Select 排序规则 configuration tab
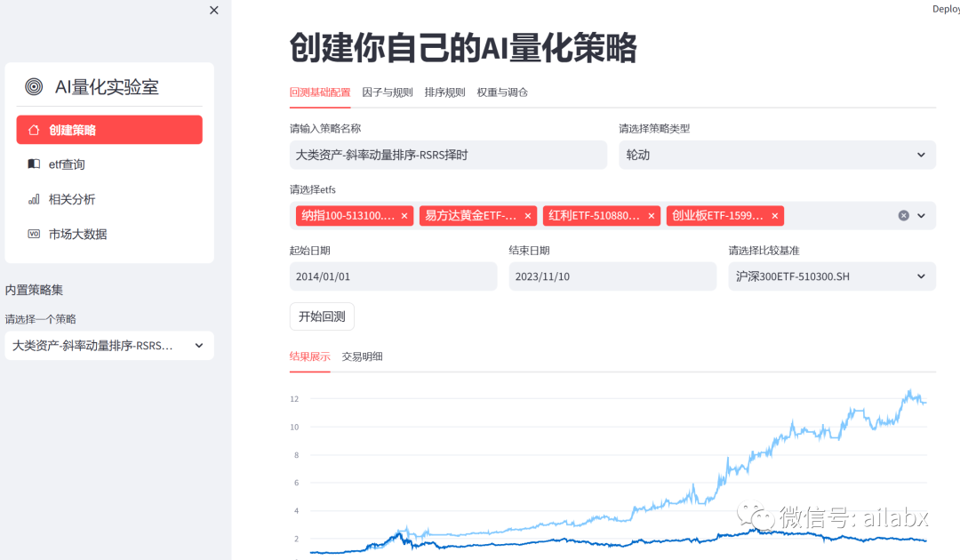The image size is (960, 560). (x=444, y=92)
